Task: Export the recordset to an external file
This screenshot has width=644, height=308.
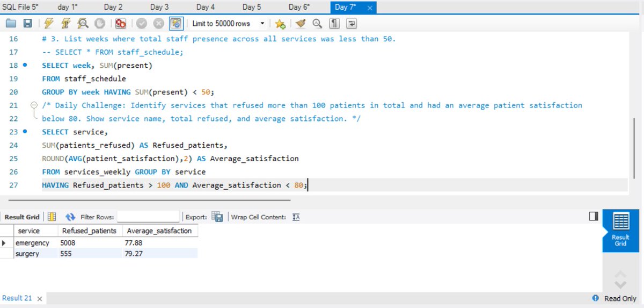Action: pos(217,217)
